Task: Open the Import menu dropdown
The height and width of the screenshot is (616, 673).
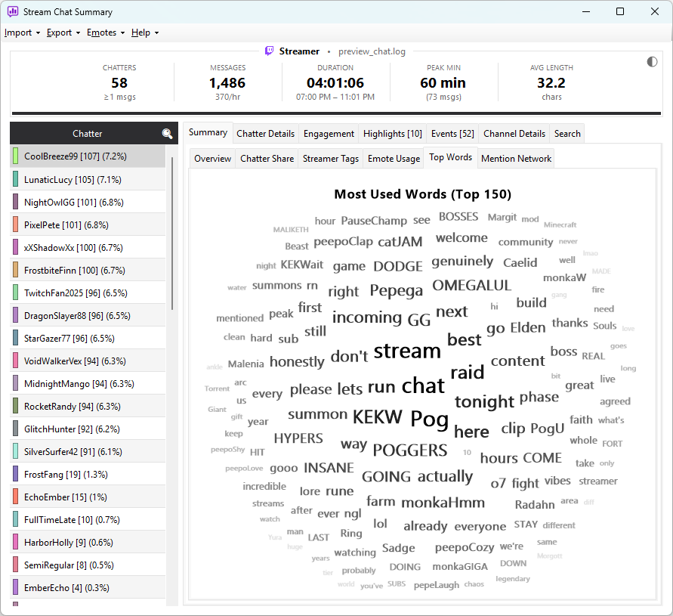Action: point(23,33)
